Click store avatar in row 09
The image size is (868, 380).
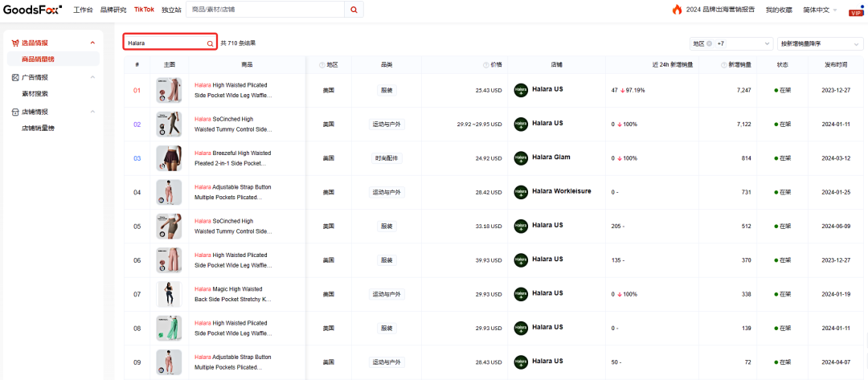click(521, 362)
